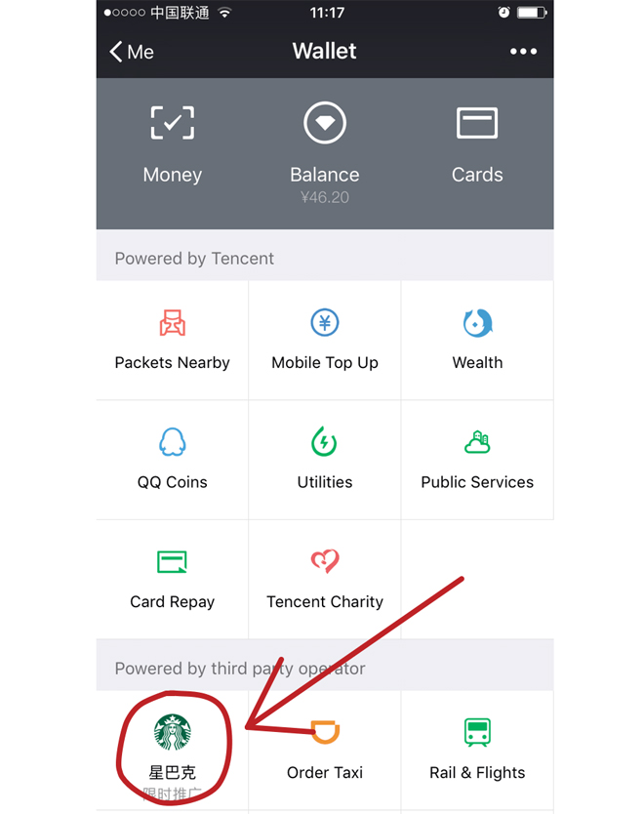Open Packets Nearby red envelope icon

pyautogui.click(x=173, y=323)
